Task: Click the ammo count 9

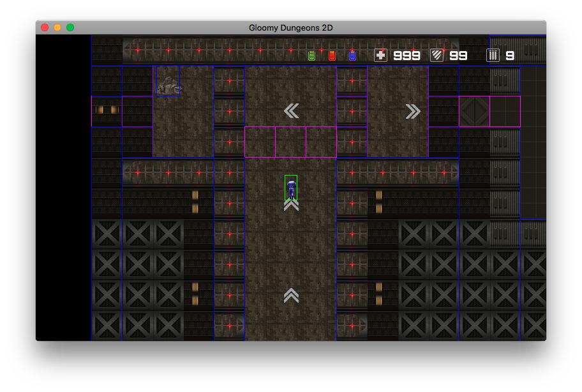Action: pos(510,56)
